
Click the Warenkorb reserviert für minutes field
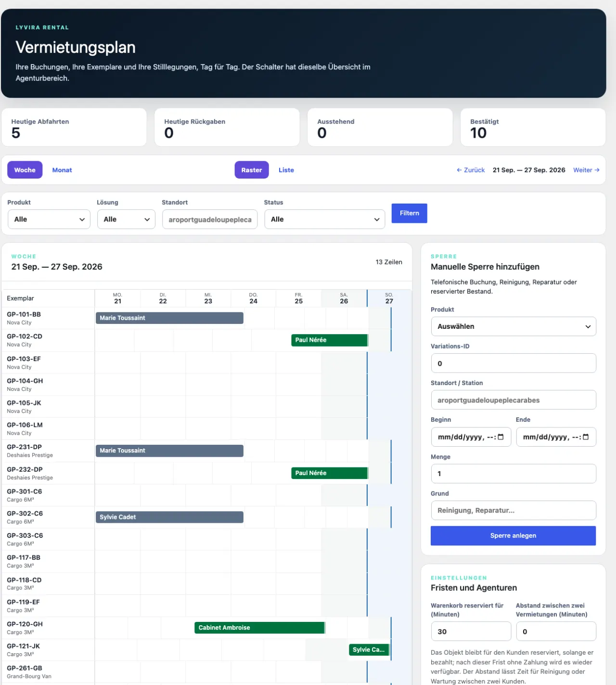click(471, 632)
